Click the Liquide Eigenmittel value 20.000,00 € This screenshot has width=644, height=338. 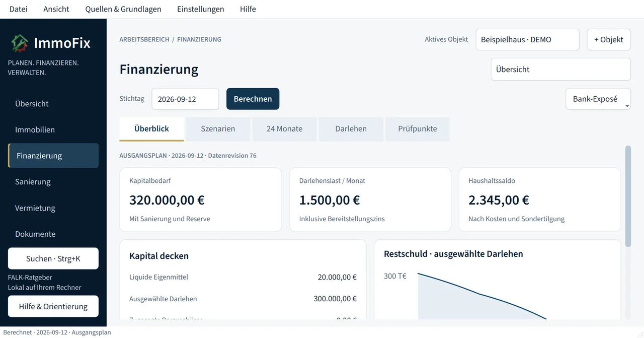point(337,277)
